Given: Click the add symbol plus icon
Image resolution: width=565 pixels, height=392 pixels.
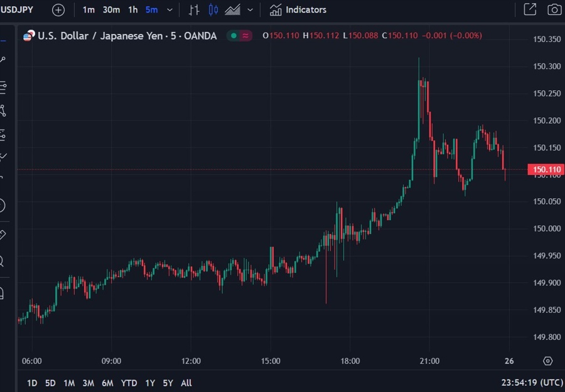Looking at the screenshot, I should tap(58, 10).
